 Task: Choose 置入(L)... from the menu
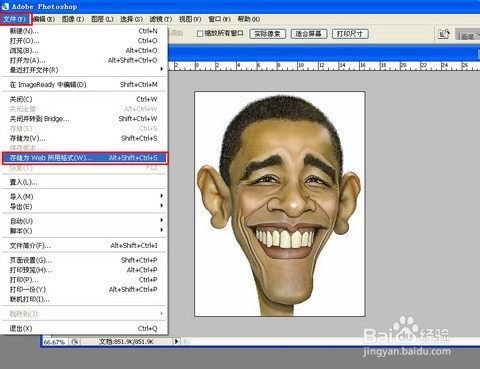(84, 182)
